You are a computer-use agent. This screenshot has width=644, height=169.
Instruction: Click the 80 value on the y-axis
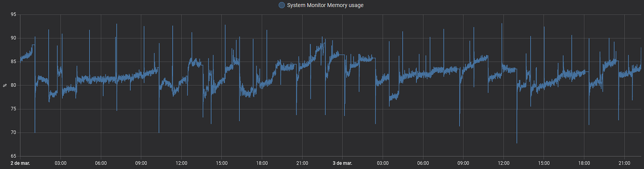[x=13, y=85]
